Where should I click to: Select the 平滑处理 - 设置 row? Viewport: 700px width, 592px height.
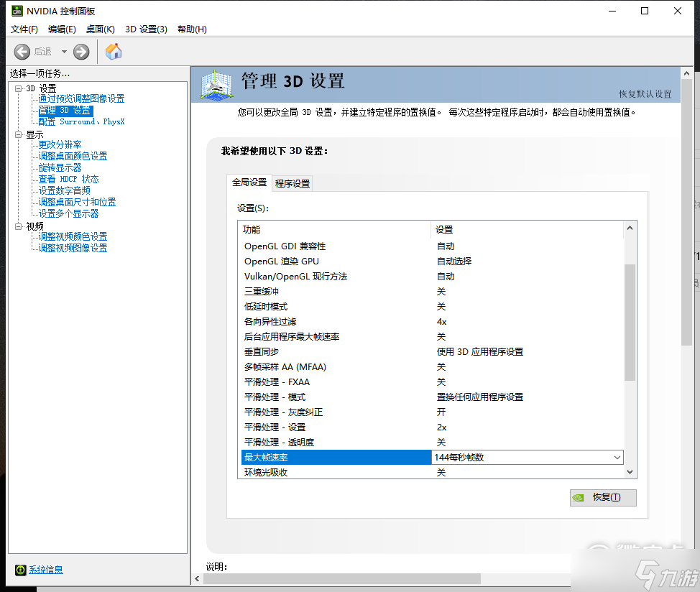(430, 427)
